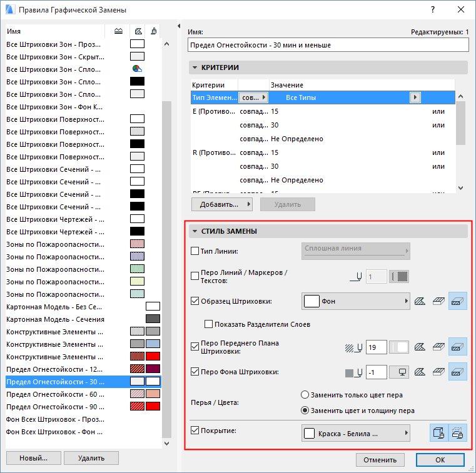Image resolution: width=476 pixels, height=473 pixels.
Task: Click the Новый... button
Action: (x=33, y=458)
